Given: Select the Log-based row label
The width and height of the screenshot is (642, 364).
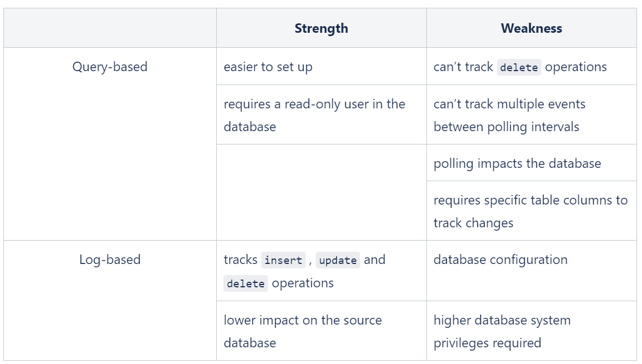Looking at the screenshot, I should [x=110, y=260].
